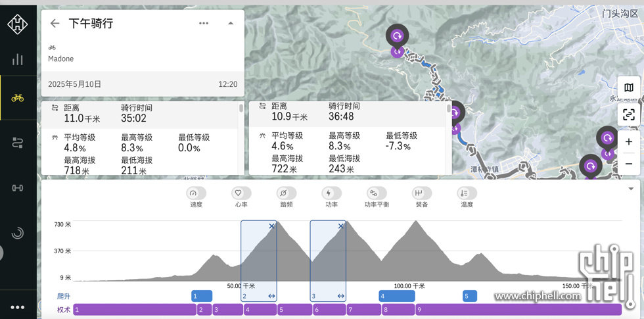The height and width of the screenshot is (319, 644).
Task: Toggle 速度 speed chart overlay
Action: point(196,193)
